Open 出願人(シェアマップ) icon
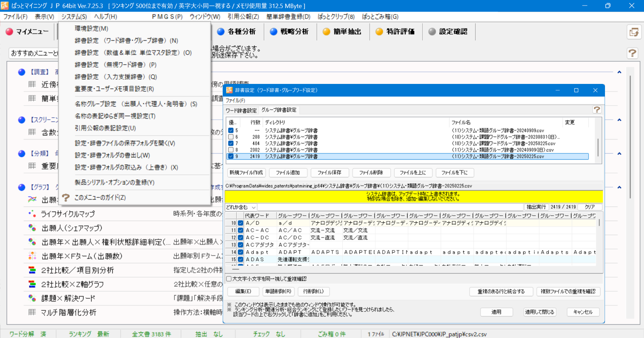Viewport: 644px width, 338px height. coord(32,228)
